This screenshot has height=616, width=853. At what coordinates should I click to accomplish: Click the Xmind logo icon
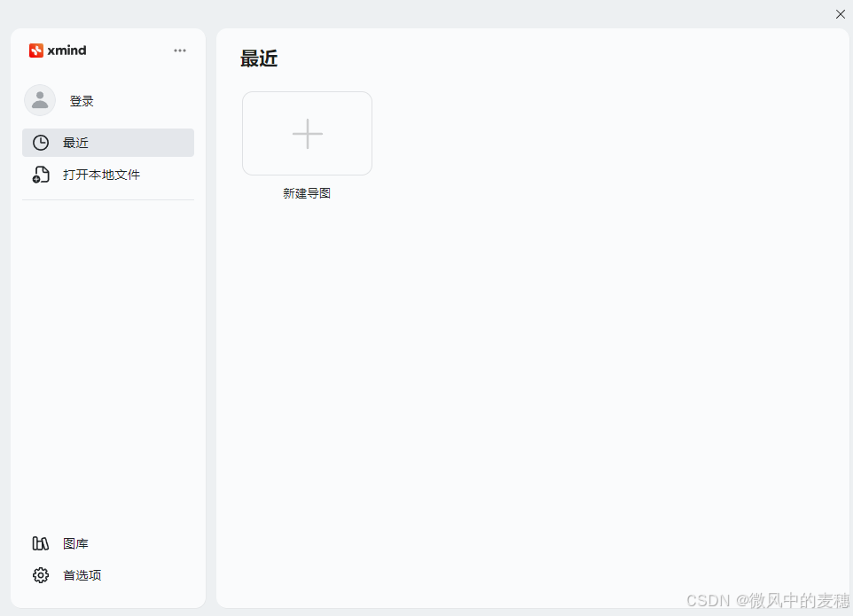36,51
